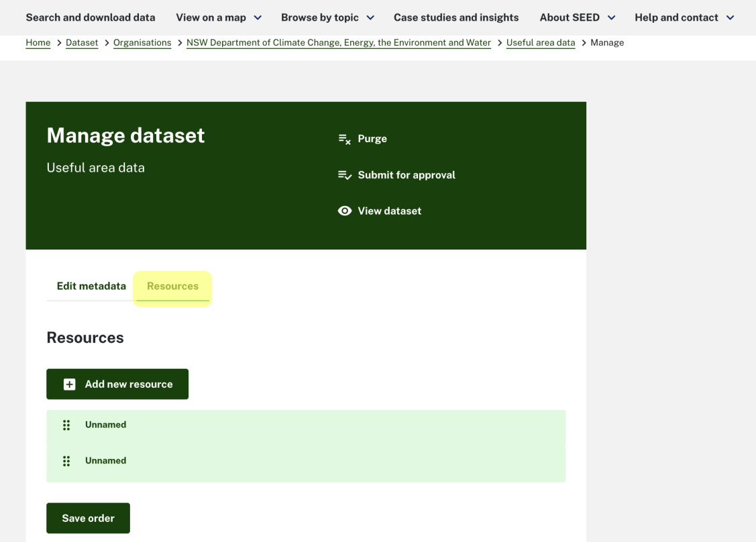Expand the Help and contact chevron
Viewport: 756px width, 542px height.
tap(730, 18)
